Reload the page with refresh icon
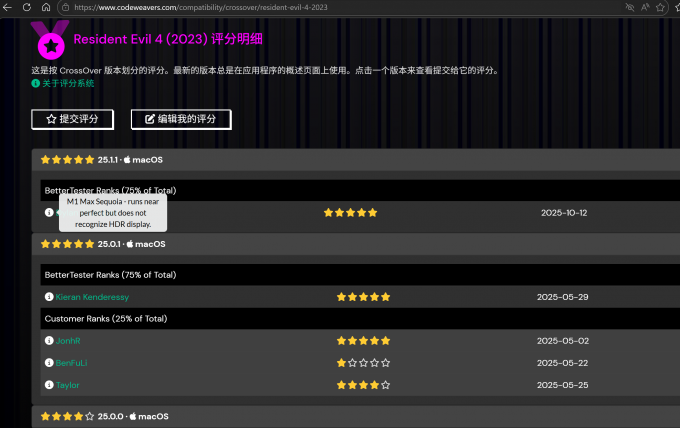680x428 pixels. [27, 7]
